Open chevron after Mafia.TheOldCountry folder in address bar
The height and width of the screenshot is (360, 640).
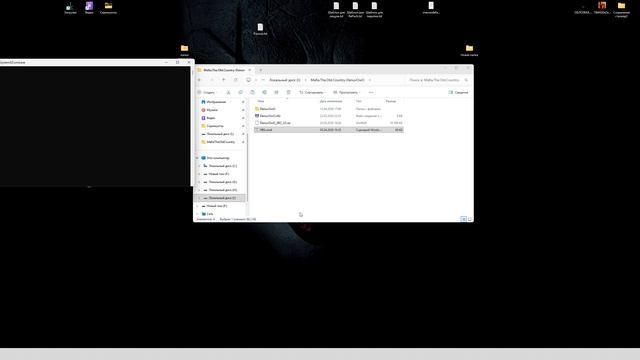click(370, 80)
